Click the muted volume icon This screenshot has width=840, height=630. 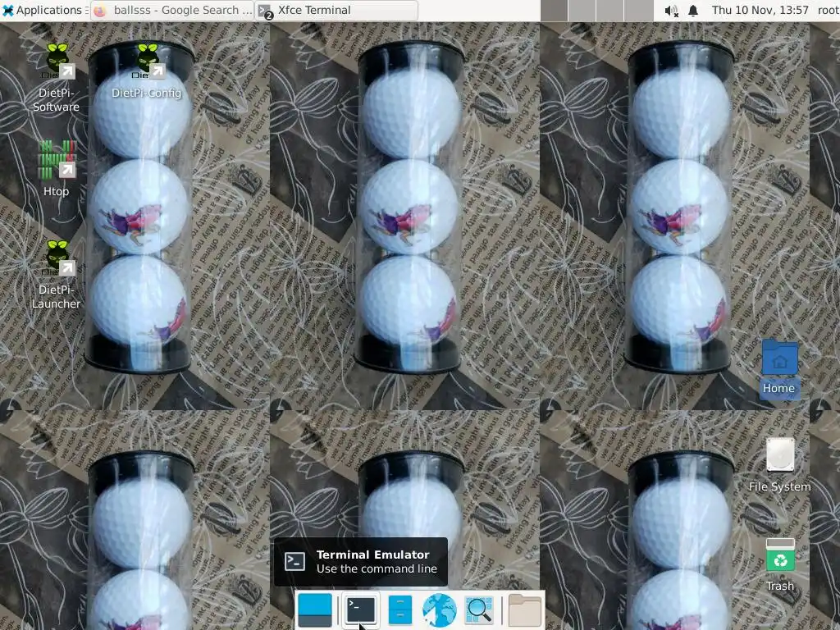pyautogui.click(x=671, y=10)
